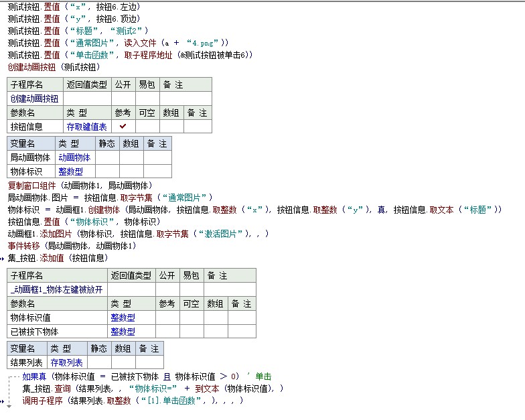Toggle 数组 cell for 物体标识值 parameter
525x420 pixels.
pos(215,318)
